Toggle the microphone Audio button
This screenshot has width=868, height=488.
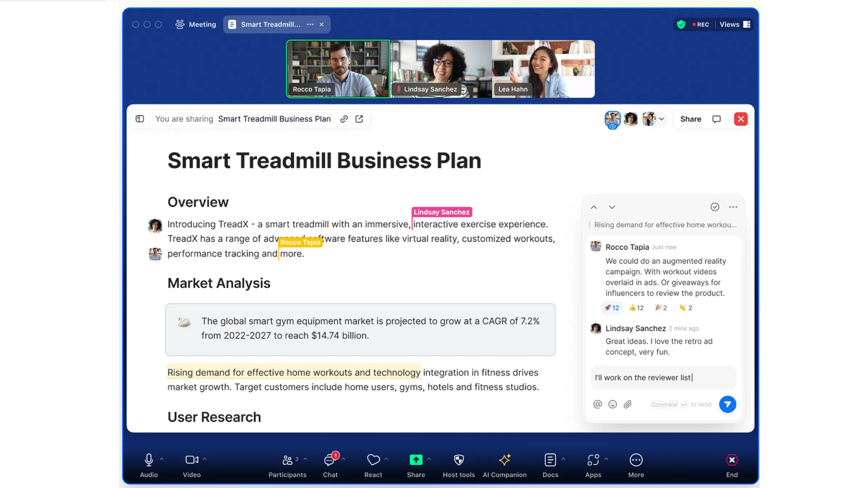click(x=149, y=460)
